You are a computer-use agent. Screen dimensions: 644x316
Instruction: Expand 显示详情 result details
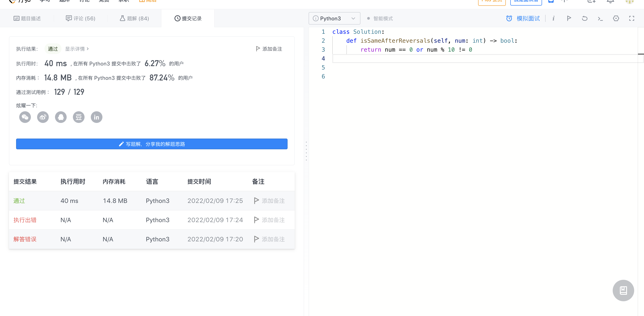click(x=77, y=49)
